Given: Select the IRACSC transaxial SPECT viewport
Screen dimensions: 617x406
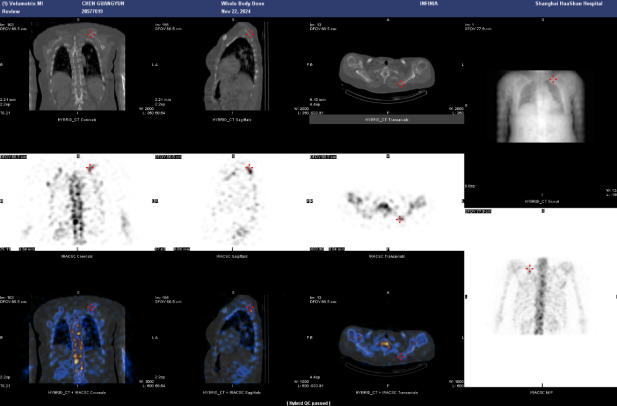Looking at the screenshot, I should pos(386,201).
